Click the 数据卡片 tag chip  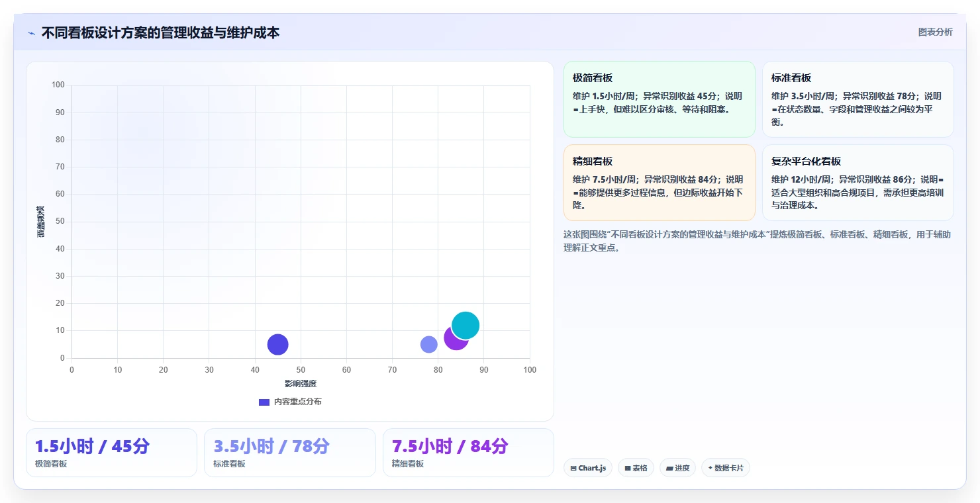pos(726,468)
